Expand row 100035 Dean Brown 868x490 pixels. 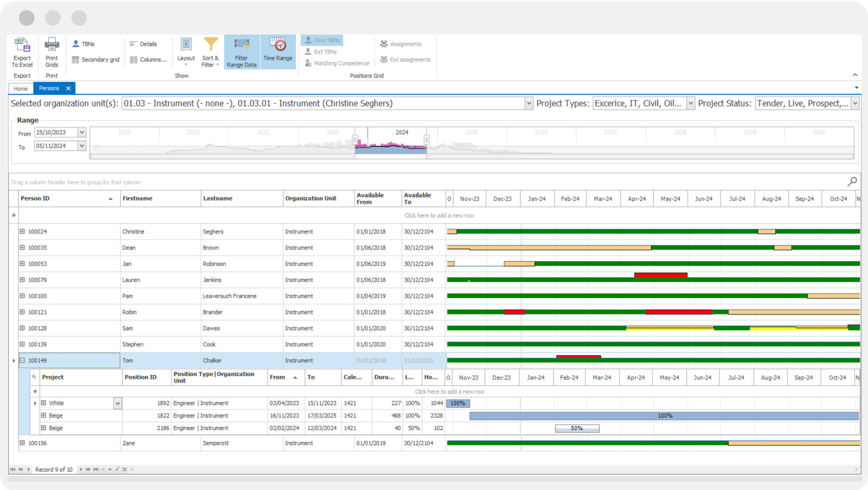click(22, 247)
